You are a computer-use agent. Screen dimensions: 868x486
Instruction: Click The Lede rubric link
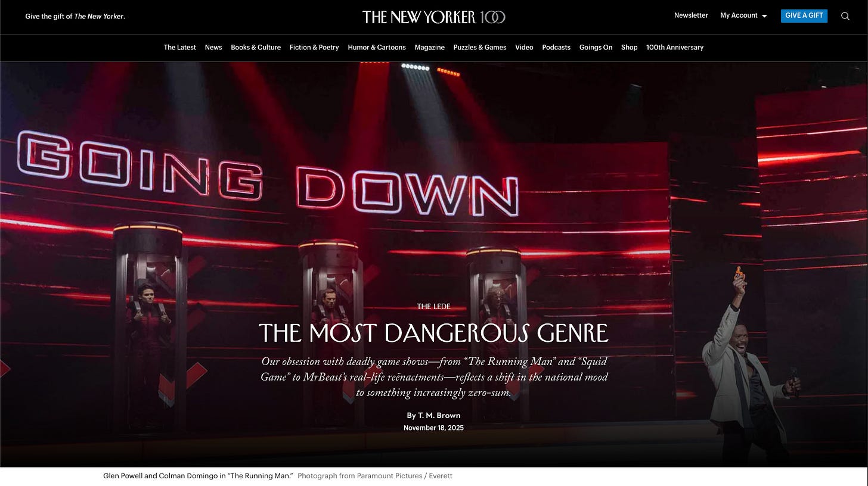click(x=433, y=307)
